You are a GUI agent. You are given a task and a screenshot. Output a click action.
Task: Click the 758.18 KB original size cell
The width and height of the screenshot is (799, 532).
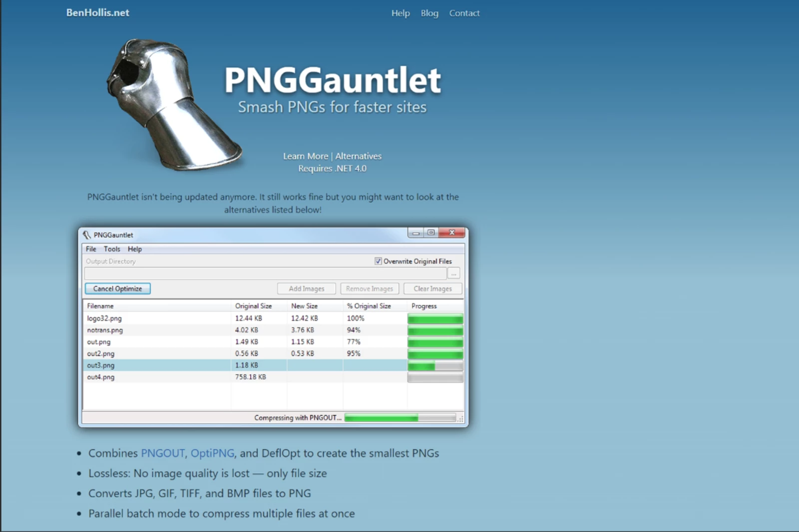[251, 377]
